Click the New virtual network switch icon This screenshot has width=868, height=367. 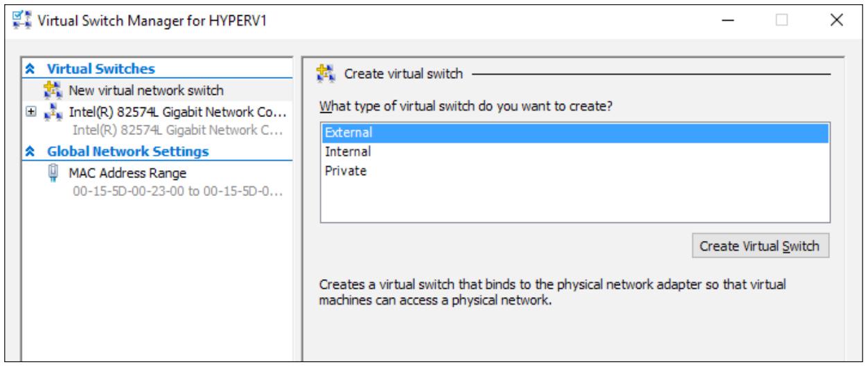point(52,90)
